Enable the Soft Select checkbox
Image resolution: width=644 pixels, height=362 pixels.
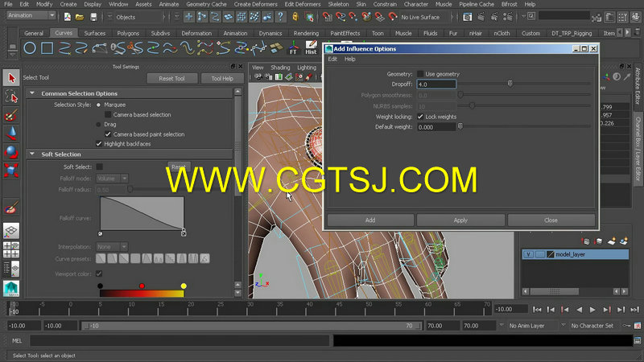[99, 167]
